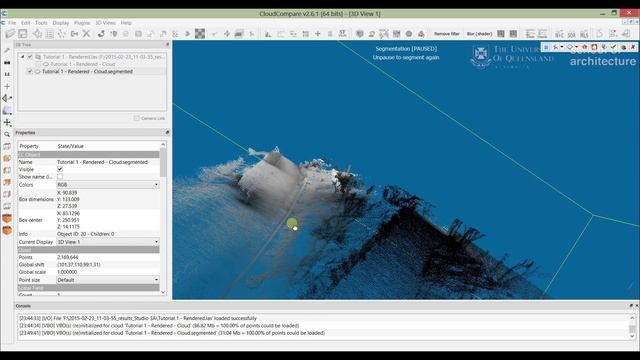Click the plus-shaped toolbar icon
The height and width of the screenshot is (360, 640).
click(318, 34)
